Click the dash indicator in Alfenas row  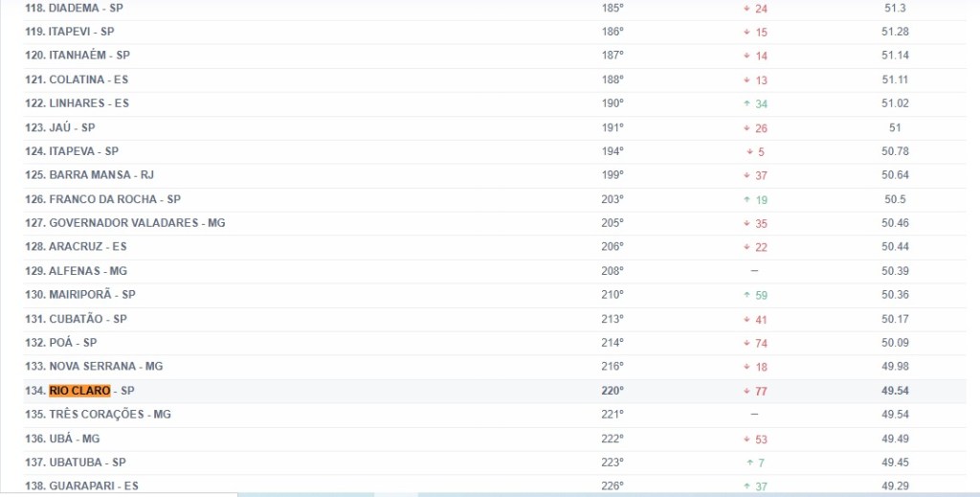tap(754, 271)
